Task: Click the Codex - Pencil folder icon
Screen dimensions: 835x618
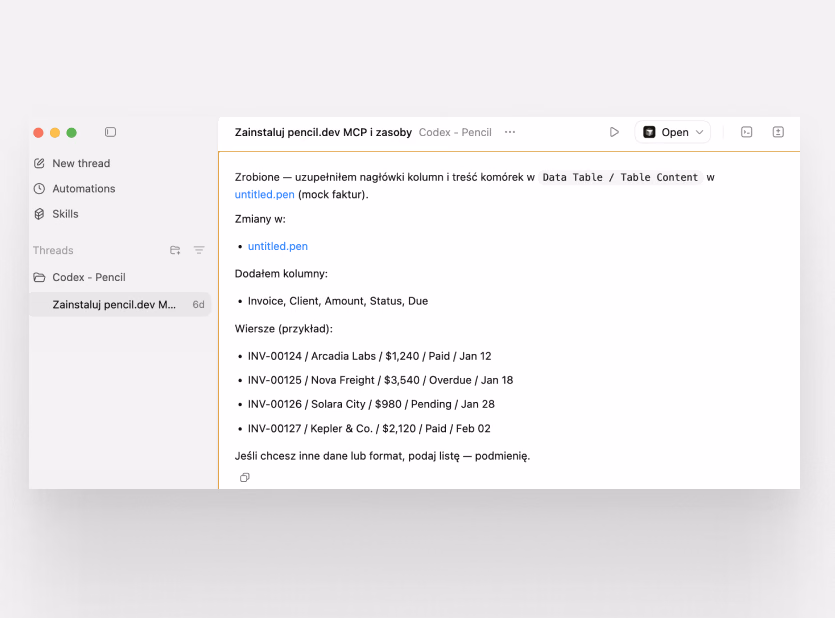Action: point(39,277)
